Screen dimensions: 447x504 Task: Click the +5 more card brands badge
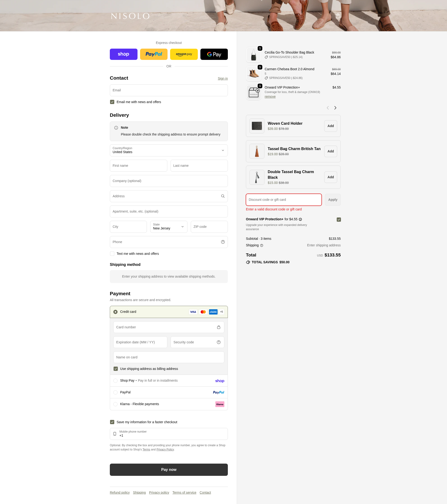tap(221, 312)
